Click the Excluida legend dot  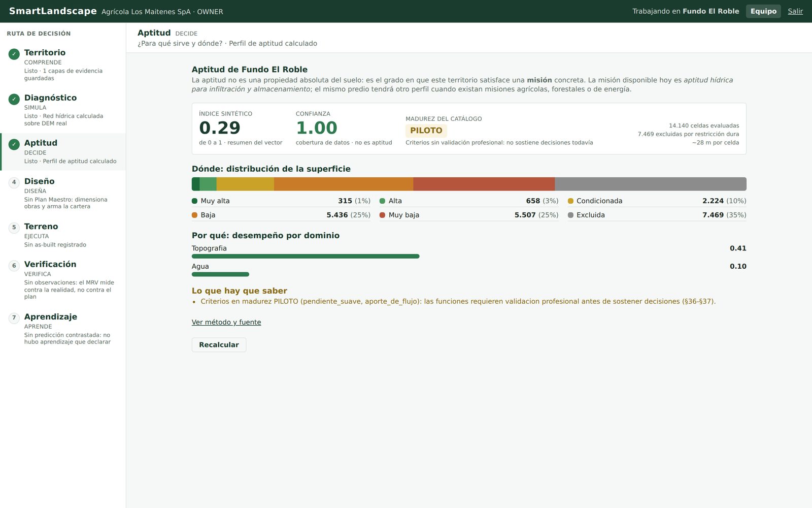(x=570, y=215)
